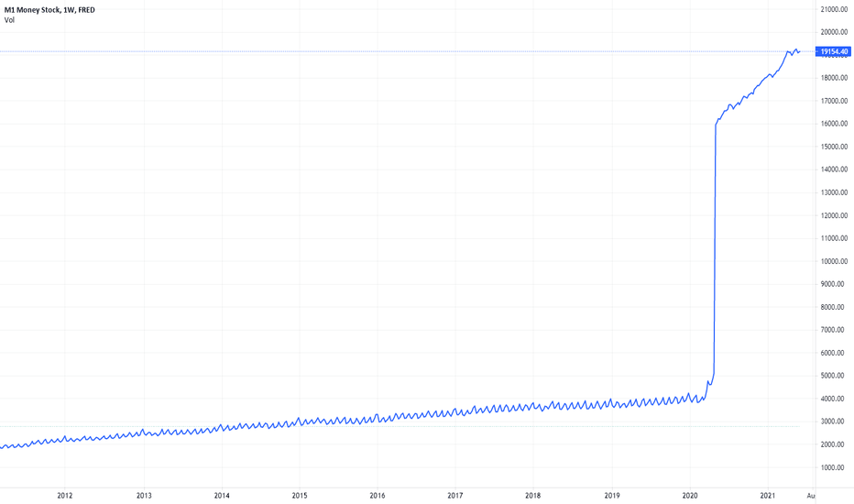Click the chart line peak near 19154

(x=796, y=49)
